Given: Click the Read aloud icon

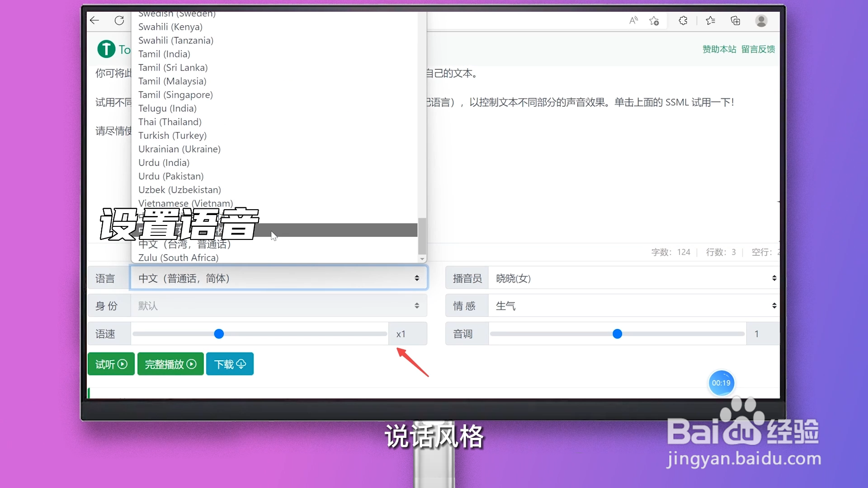Looking at the screenshot, I should click(x=633, y=20).
